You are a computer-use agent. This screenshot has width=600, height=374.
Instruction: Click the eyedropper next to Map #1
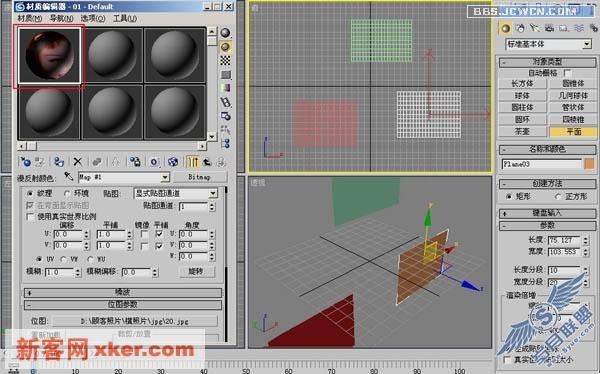pos(69,176)
